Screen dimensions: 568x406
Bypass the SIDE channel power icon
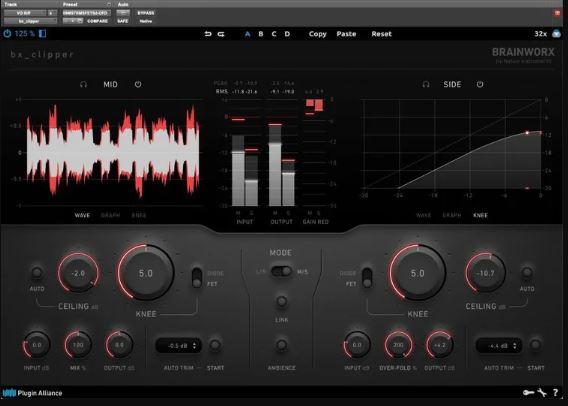pos(480,84)
